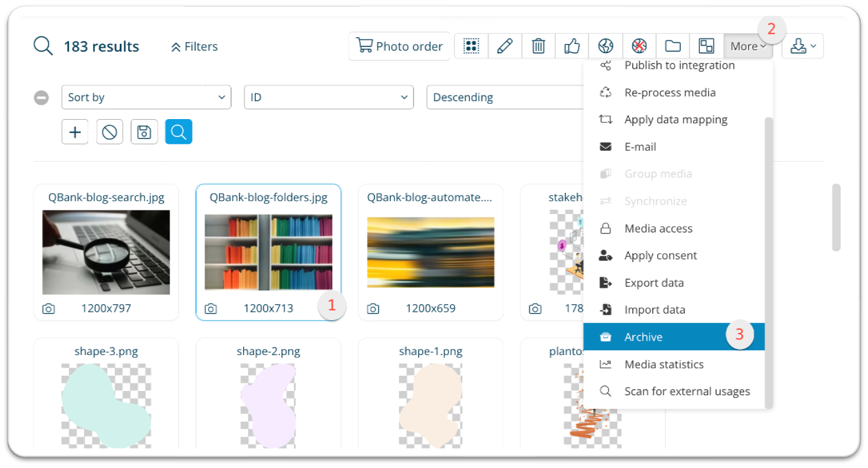Select QBank-blog-search.jpg thumbnail
The image size is (868, 468).
(106, 253)
